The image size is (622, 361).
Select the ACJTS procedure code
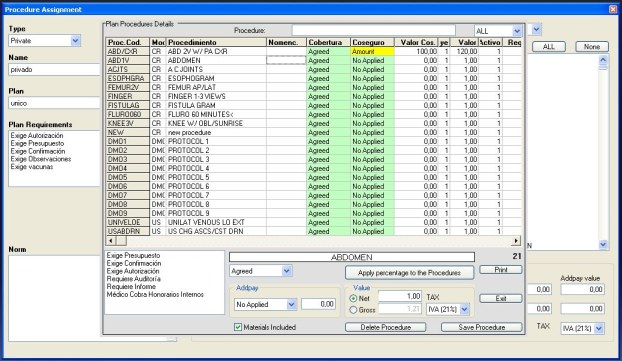[x=128, y=69]
